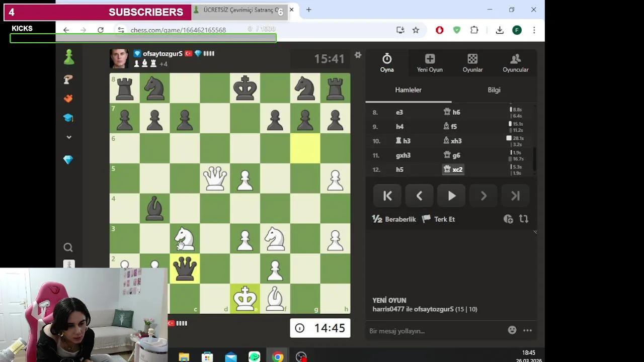644x362 pixels.
Task: Open the sidebar search magnifier
Action: point(68,247)
